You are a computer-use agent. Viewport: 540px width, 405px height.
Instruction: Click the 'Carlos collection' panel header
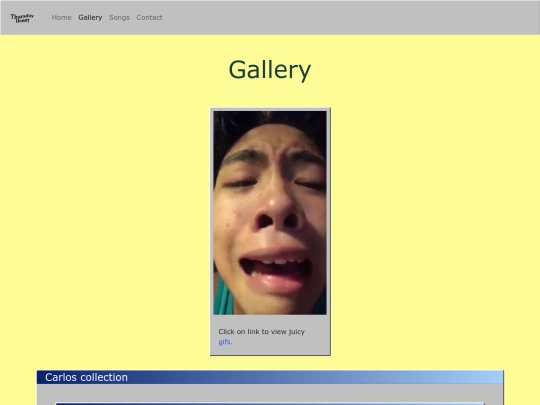pos(270,377)
